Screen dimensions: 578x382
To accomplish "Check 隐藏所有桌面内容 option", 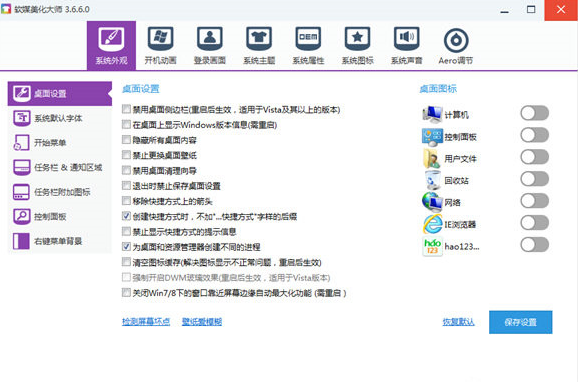I will point(126,139).
